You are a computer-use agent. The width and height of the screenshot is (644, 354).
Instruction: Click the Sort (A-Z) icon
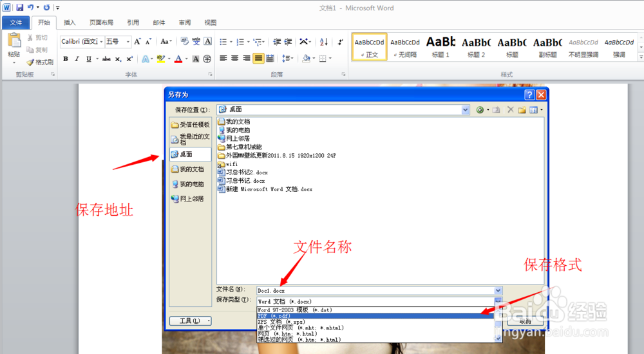[x=324, y=41]
